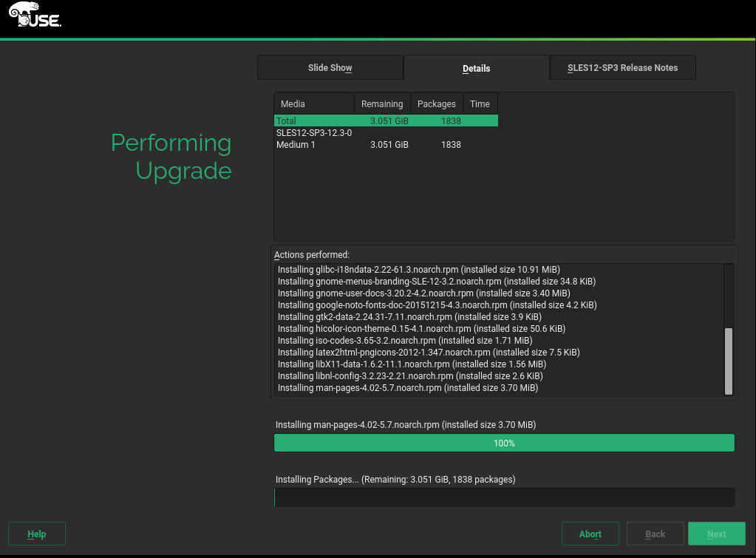Open the SLES12-SP3 Release Notes tab

tap(622, 67)
